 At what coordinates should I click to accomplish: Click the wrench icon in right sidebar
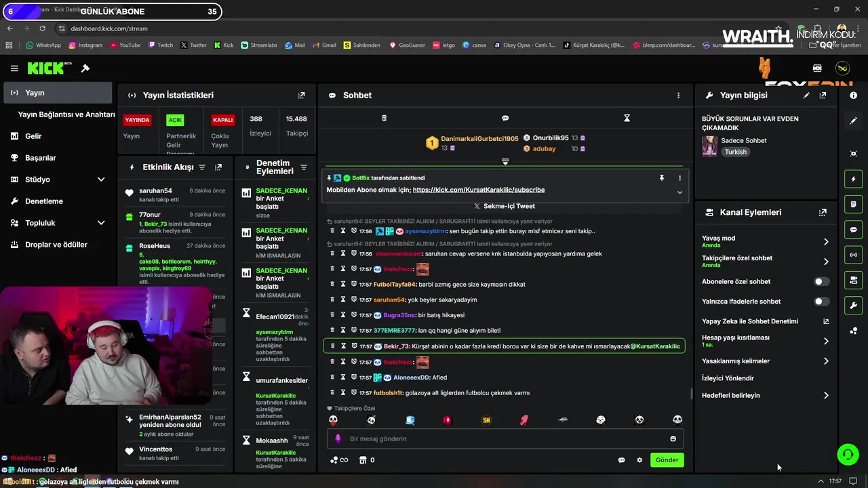click(x=853, y=305)
